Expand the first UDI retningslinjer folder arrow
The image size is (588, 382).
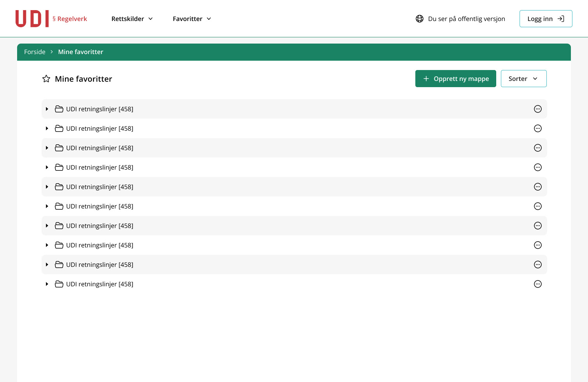pyautogui.click(x=47, y=109)
